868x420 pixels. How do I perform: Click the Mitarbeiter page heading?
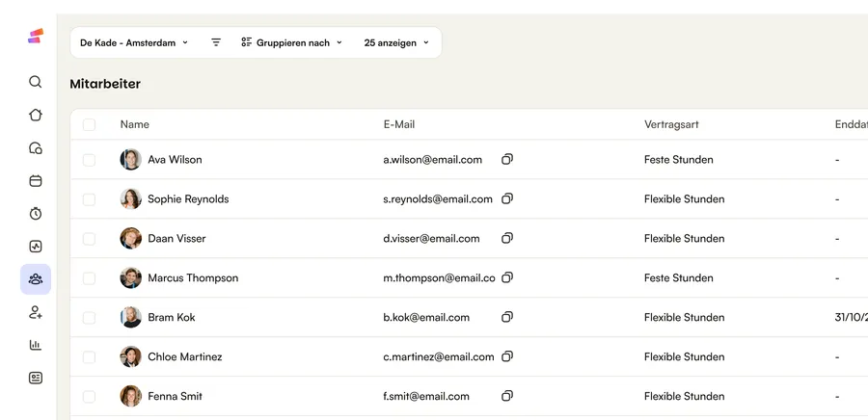(x=105, y=84)
